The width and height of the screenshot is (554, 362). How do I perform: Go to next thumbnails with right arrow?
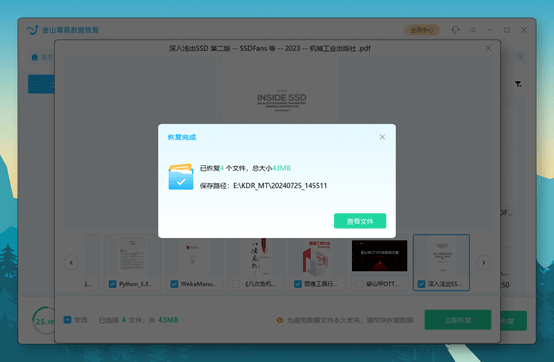click(x=483, y=262)
